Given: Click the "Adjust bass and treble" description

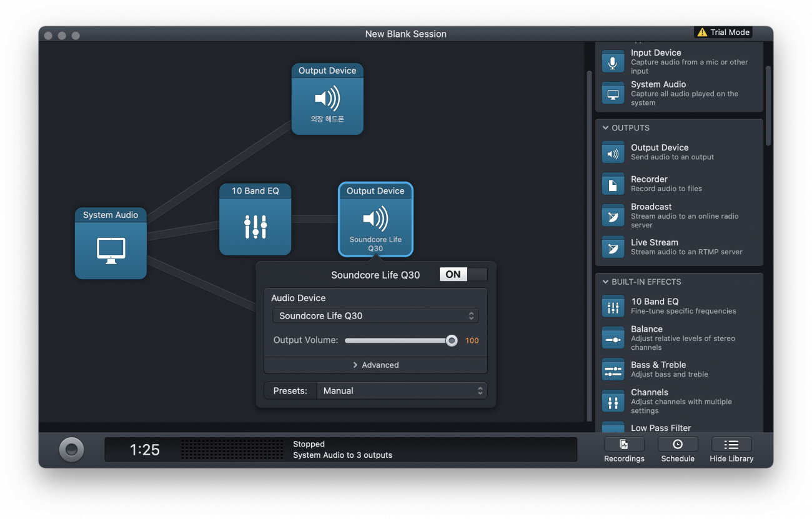Looking at the screenshot, I should pos(670,374).
